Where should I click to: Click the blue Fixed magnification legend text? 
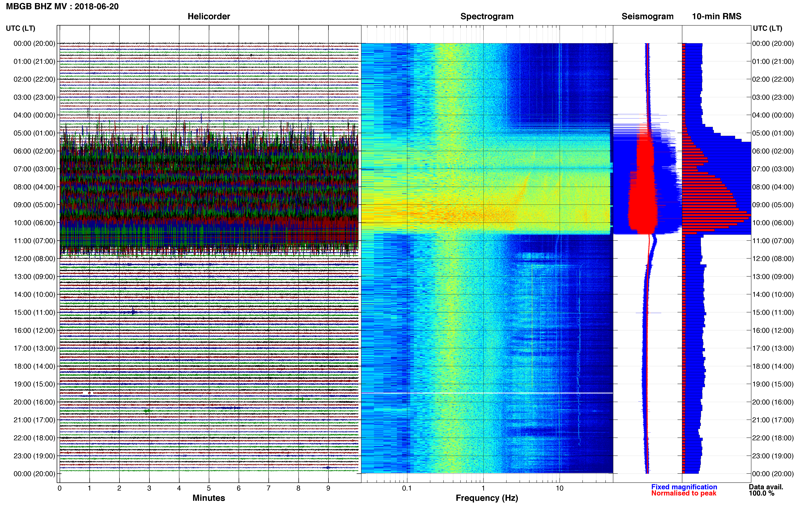(x=684, y=487)
